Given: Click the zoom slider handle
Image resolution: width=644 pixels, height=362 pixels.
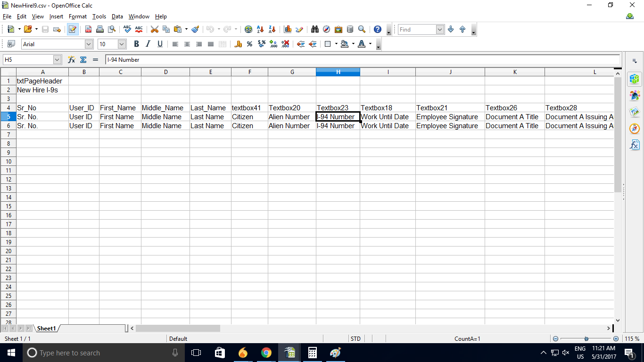Looking at the screenshot, I should [x=586, y=338].
